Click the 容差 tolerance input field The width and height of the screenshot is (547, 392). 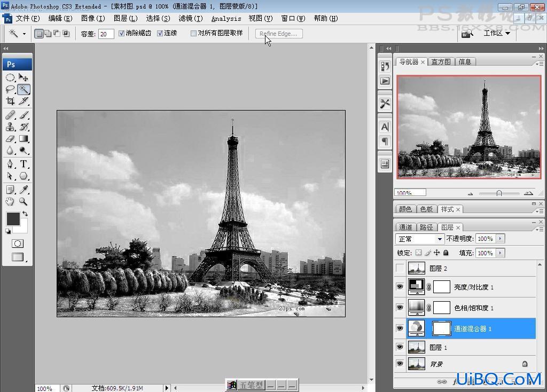pos(106,34)
